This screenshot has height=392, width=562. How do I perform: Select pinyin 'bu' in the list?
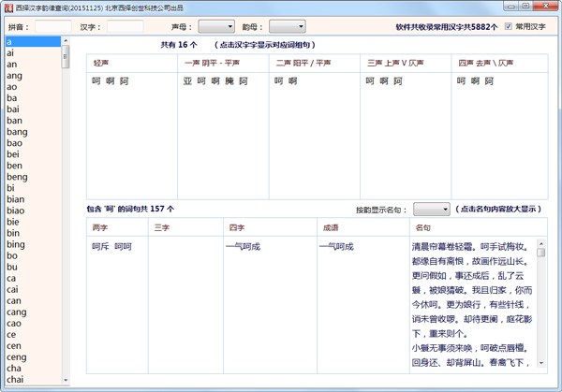(x=33, y=267)
